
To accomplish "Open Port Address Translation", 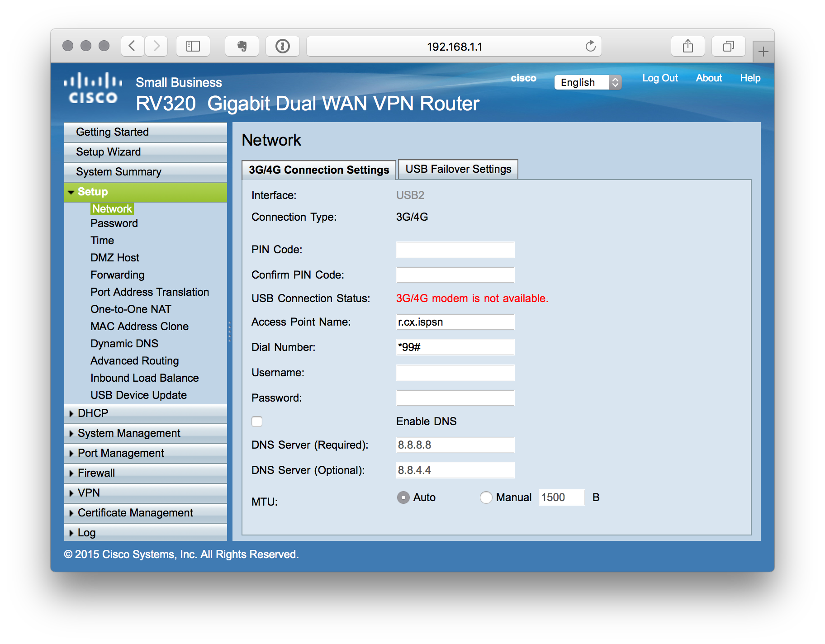I will pyautogui.click(x=150, y=292).
